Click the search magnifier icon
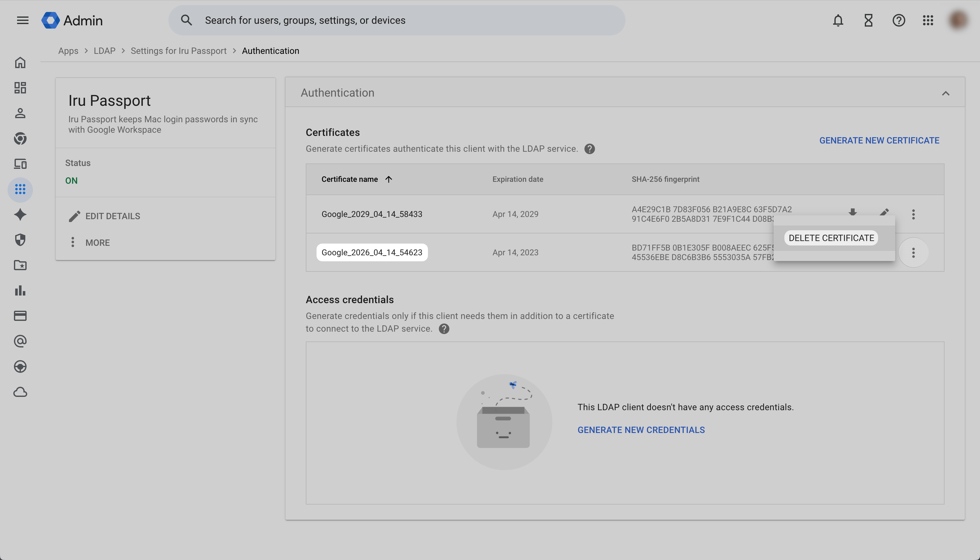The image size is (980, 560). click(186, 20)
